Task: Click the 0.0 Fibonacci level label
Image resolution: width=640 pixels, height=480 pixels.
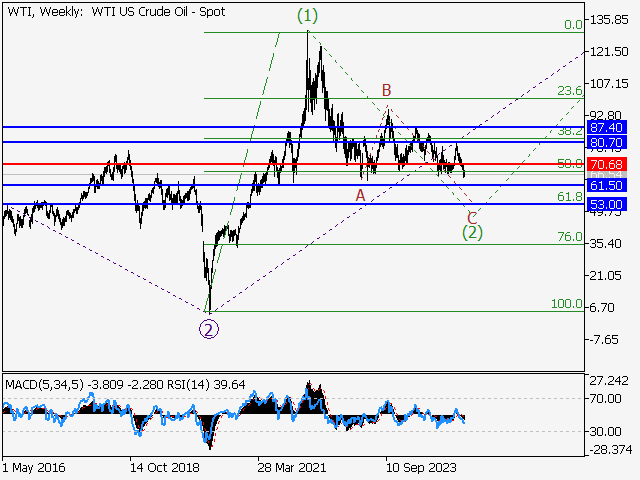Action: click(572, 25)
